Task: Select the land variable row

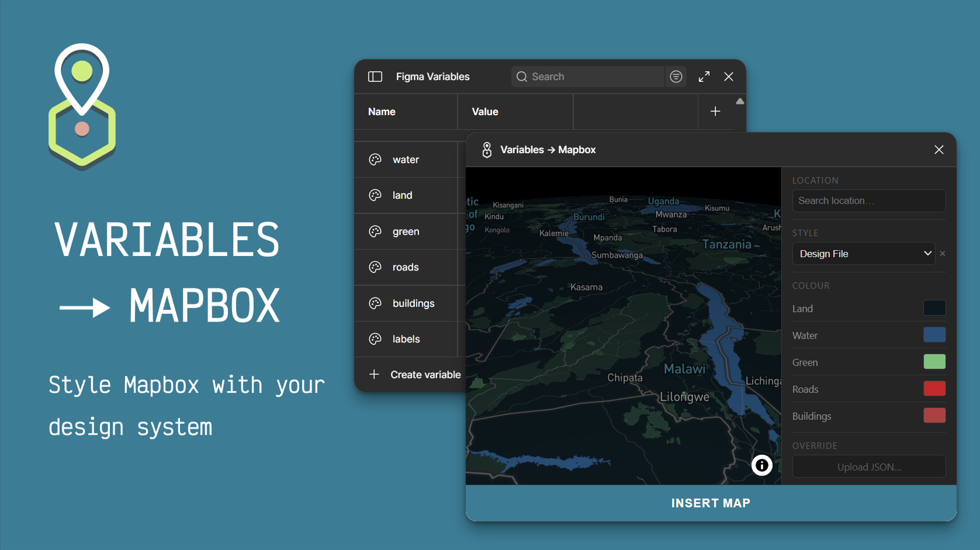Action: click(410, 195)
